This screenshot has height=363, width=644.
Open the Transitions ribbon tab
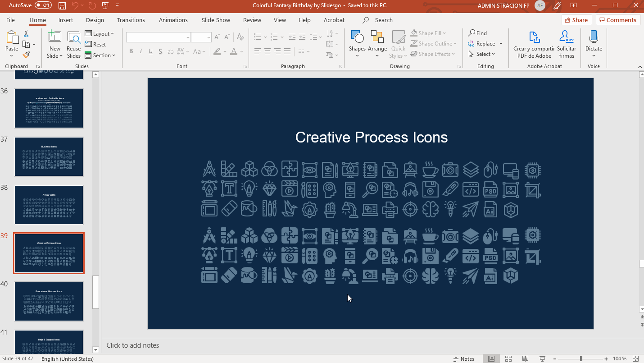(131, 20)
